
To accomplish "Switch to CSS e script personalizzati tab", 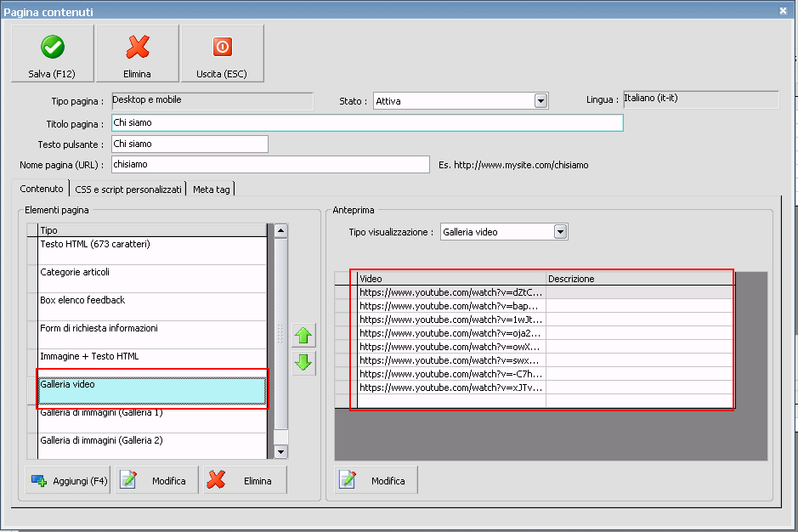I will pyautogui.click(x=127, y=189).
